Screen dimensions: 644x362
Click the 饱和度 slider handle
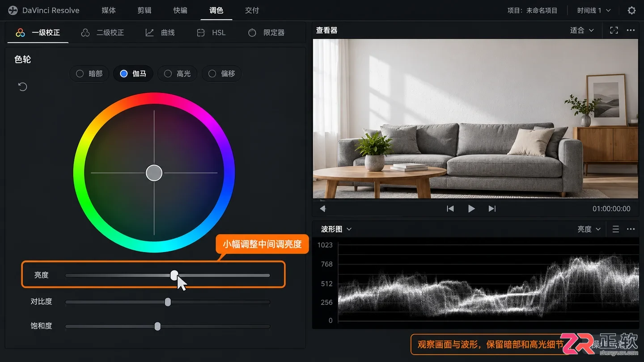tap(157, 326)
